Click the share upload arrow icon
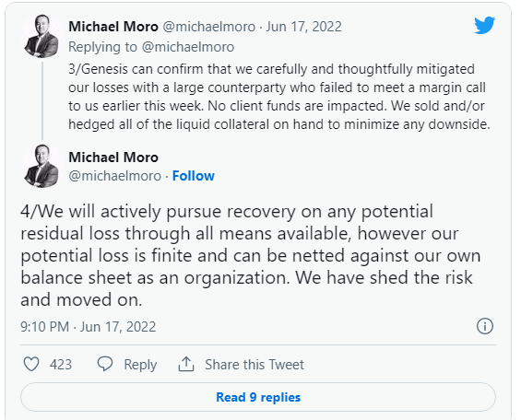 186,364
